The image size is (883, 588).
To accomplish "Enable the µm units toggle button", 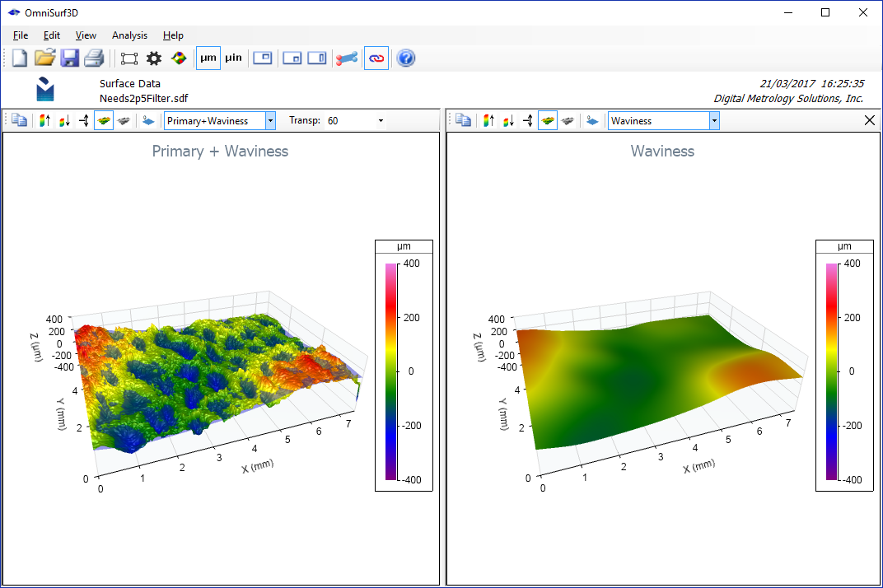I will coord(208,58).
